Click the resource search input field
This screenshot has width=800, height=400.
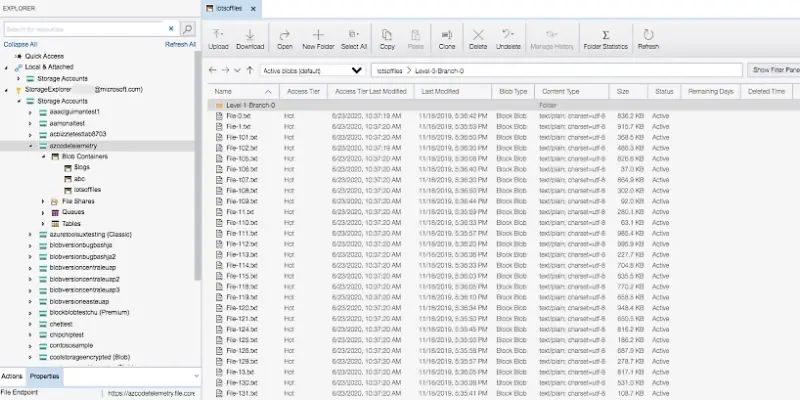point(85,29)
